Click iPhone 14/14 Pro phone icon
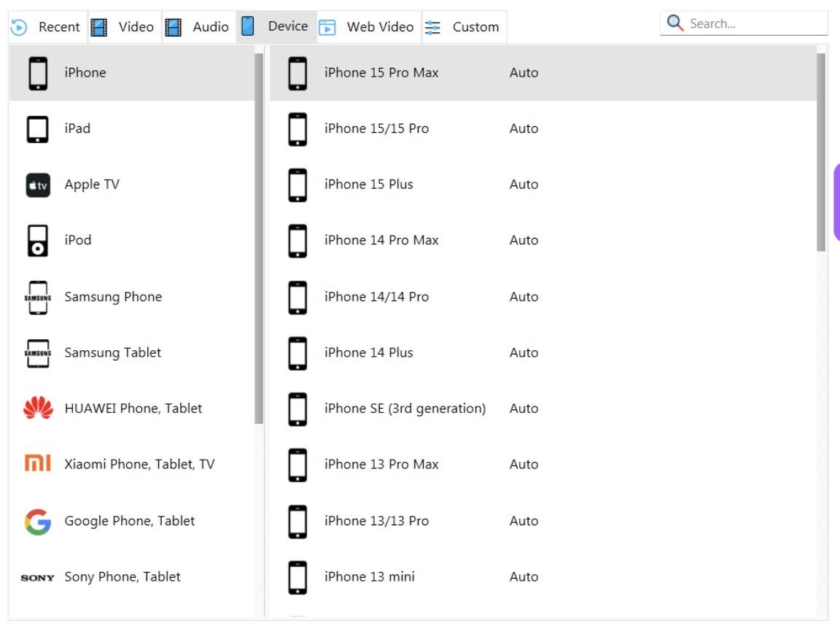The height and width of the screenshot is (626, 840). 297,298
